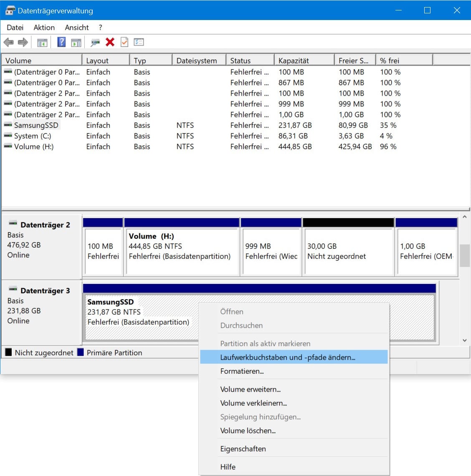471x476 pixels.
Task: Choose Laufwerkbuchstaben und -pfade ändern…
Action: tap(294, 357)
